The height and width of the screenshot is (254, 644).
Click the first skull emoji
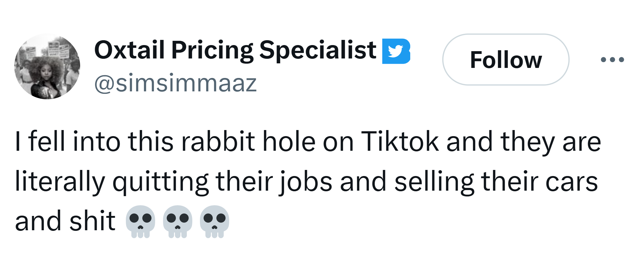click(140, 221)
